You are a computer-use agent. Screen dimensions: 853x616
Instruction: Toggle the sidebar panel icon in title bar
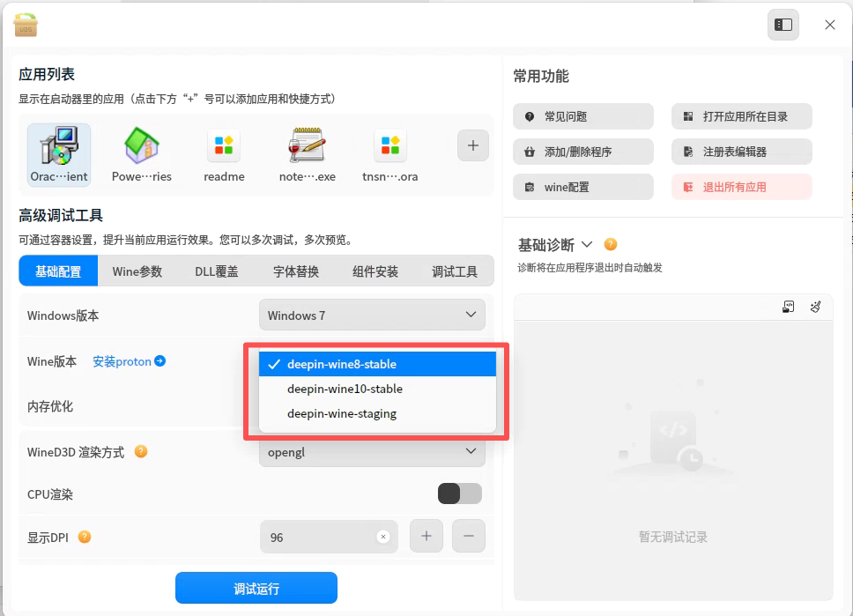783,25
